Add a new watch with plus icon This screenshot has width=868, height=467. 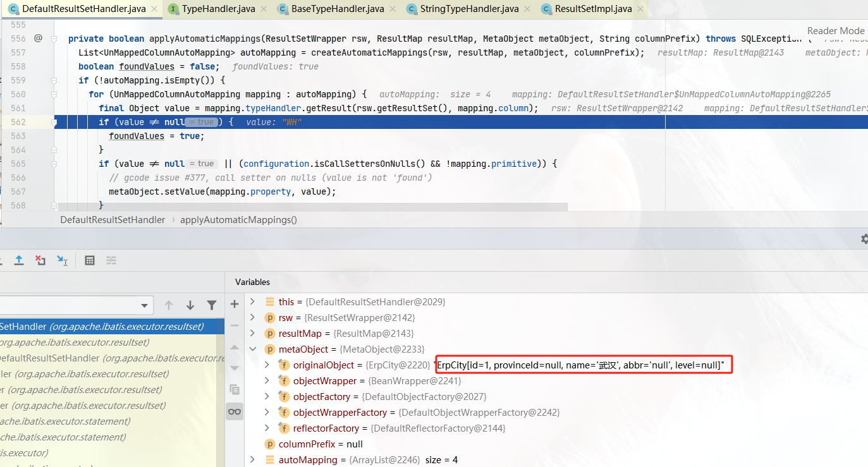click(x=235, y=304)
